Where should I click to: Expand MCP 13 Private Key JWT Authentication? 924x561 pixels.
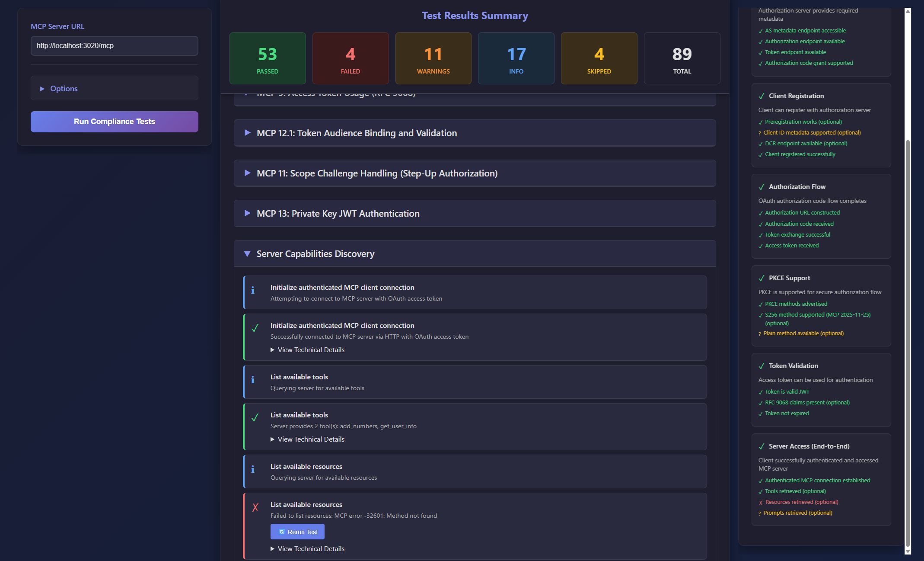click(475, 213)
